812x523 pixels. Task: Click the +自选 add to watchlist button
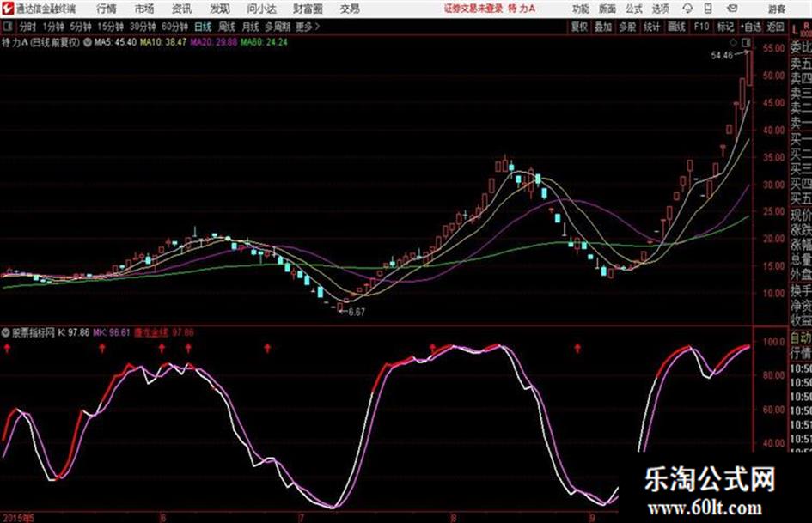(751, 27)
